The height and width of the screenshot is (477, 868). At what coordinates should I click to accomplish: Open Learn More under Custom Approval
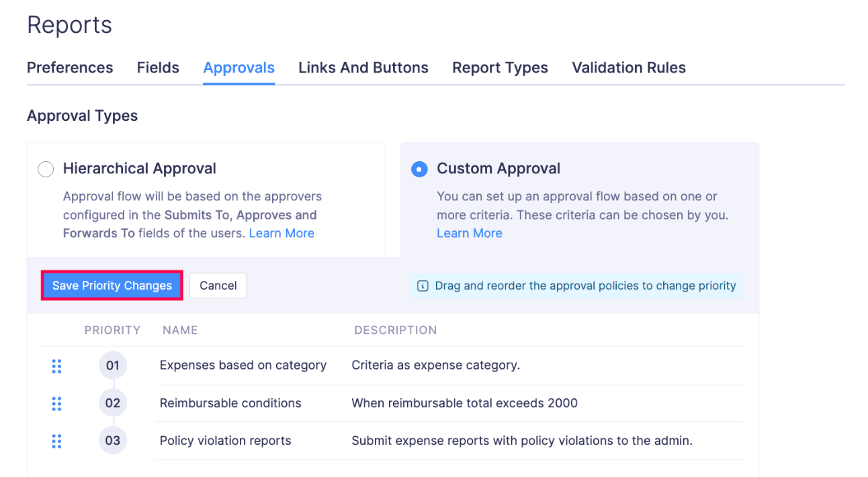click(x=469, y=233)
